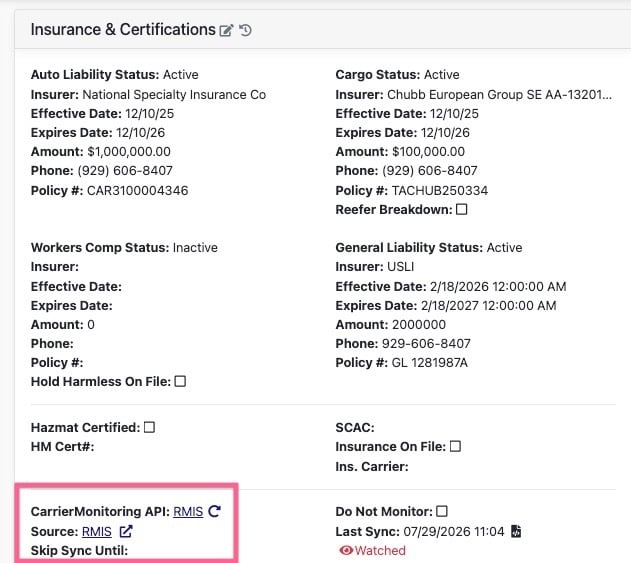Select the Workers Comp Amount 0 value
The height and width of the screenshot is (563, 631).
(x=91, y=324)
